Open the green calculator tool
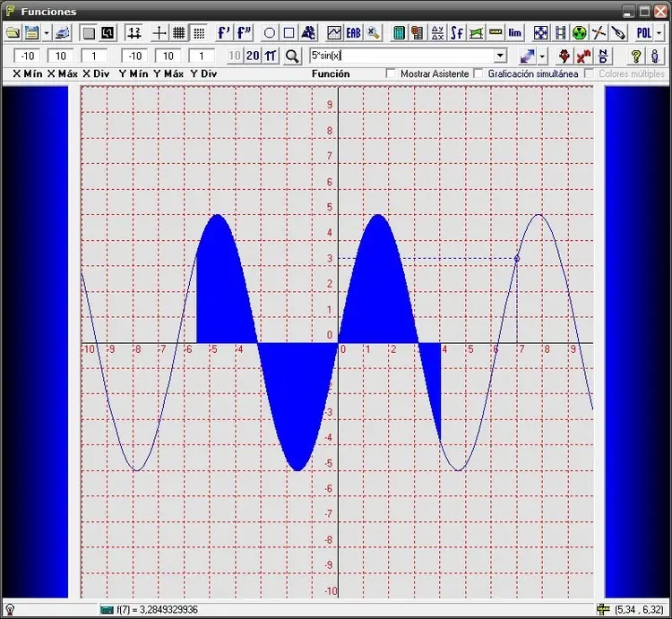 tap(399, 32)
